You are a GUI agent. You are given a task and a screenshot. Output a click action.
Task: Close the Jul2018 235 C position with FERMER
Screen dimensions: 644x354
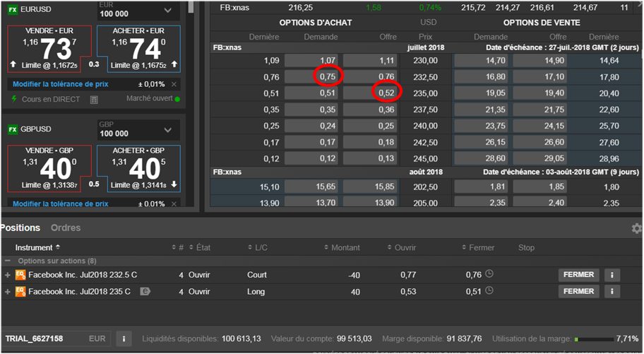click(579, 292)
